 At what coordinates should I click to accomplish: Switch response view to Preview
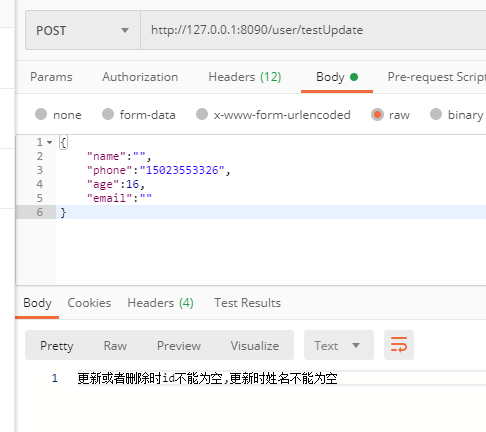click(x=179, y=345)
